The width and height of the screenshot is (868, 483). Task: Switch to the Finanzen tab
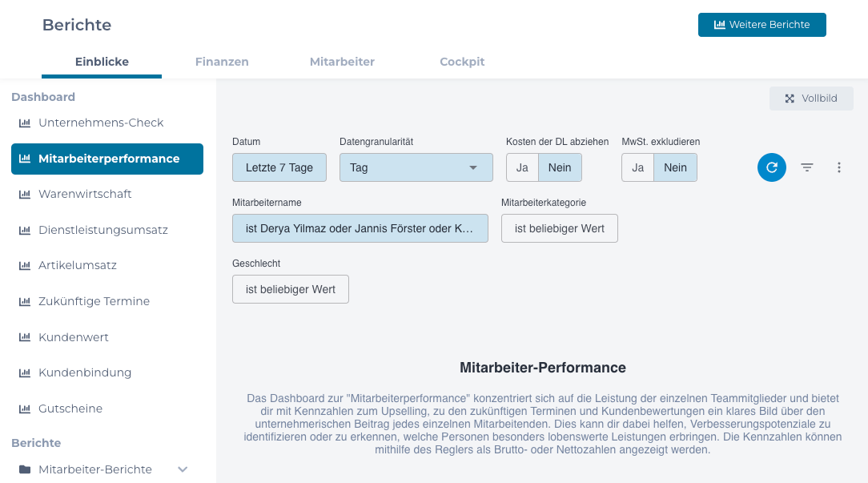(222, 62)
